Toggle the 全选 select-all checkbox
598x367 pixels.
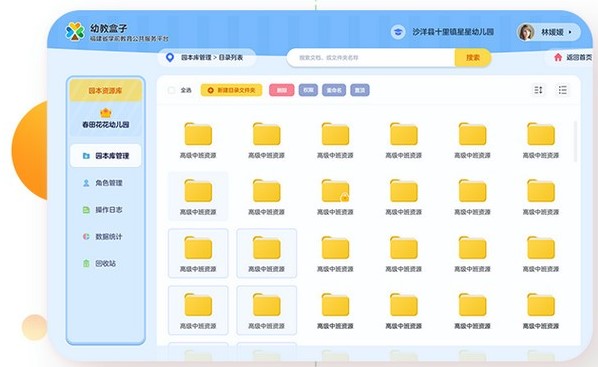tap(171, 90)
